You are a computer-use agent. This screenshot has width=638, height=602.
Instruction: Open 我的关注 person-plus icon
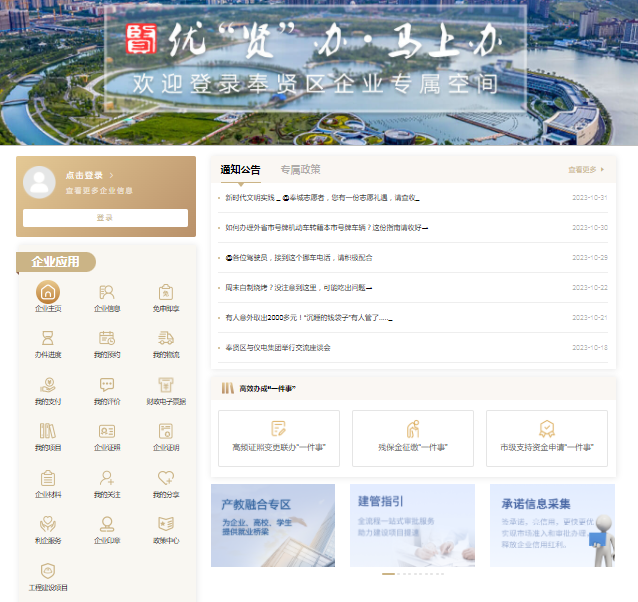107,478
